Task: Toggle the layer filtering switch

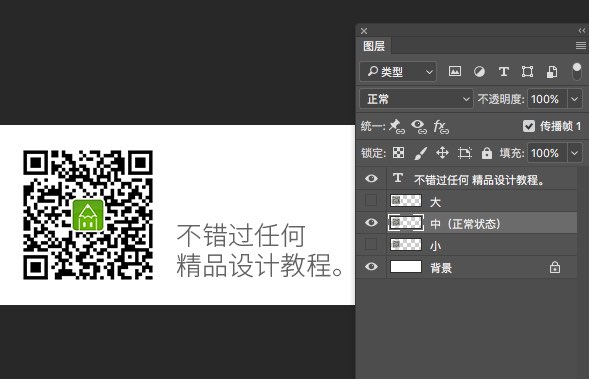Action: [x=577, y=71]
